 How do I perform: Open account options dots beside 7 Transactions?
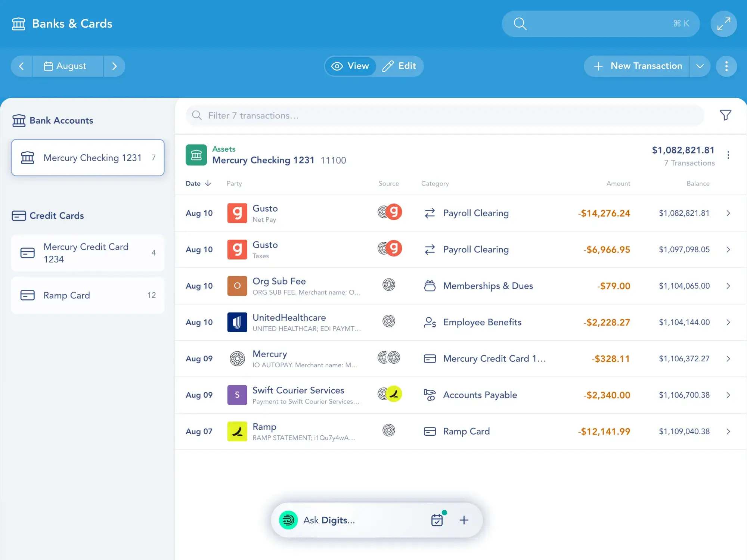[728, 155]
